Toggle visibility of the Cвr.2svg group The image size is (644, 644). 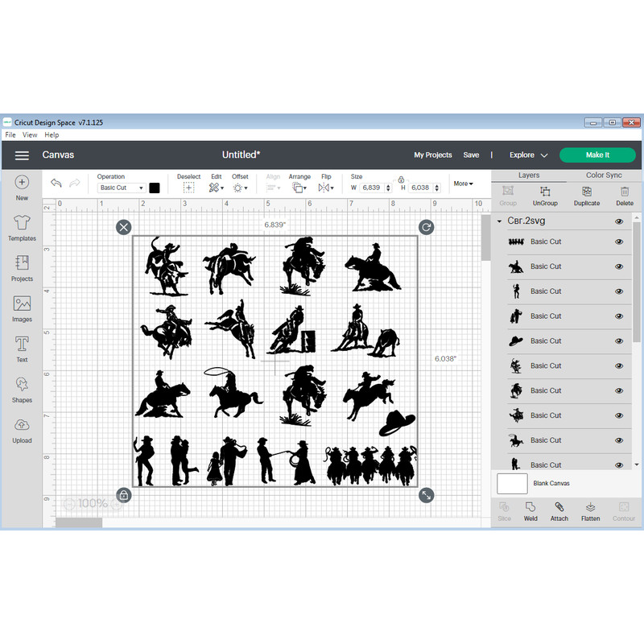point(619,221)
